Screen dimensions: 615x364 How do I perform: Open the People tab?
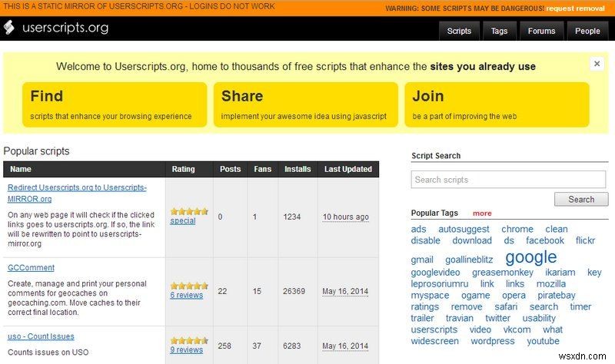(x=587, y=31)
